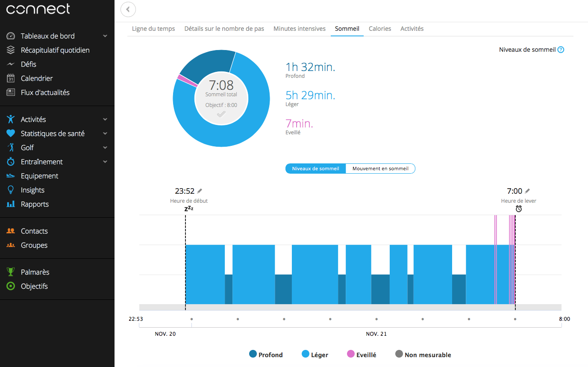Select the Equipement sidebar icon

pyautogui.click(x=10, y=176)
